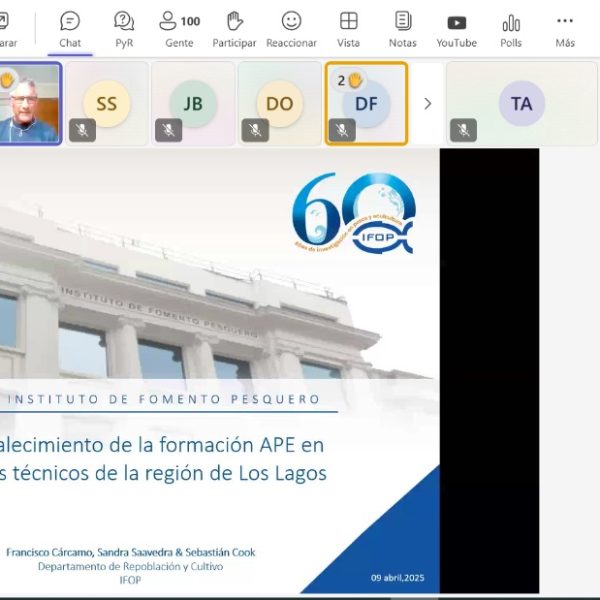600x600 pixels.
Task: Click the authors line naming Francisco Cárcamo
Action: point(130,552)
